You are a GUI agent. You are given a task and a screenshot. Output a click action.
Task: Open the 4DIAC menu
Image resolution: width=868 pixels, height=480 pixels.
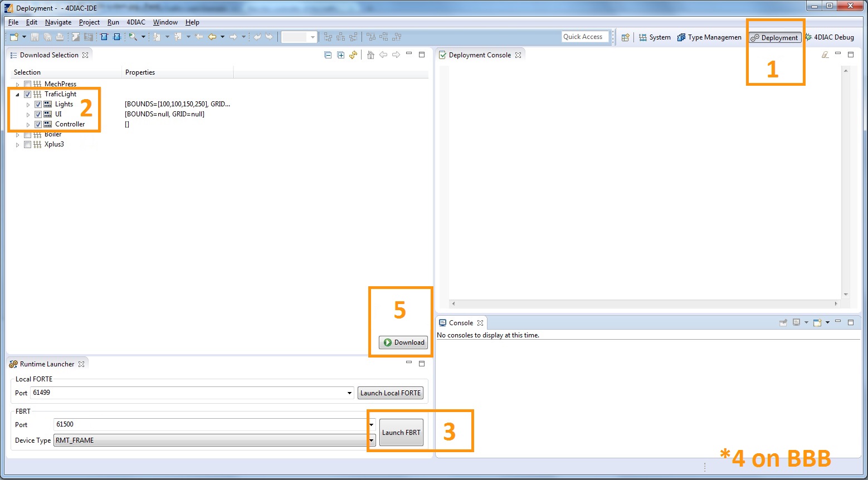(x=135, y=22)
